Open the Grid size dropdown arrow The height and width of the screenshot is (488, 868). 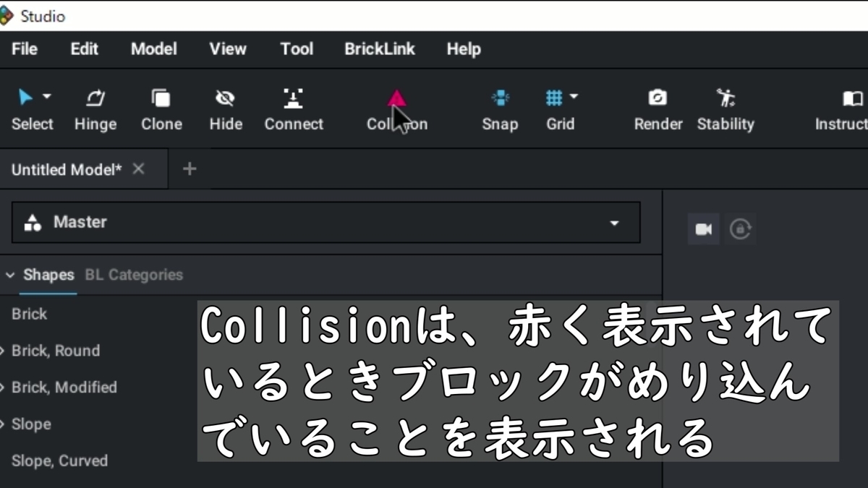574,96
